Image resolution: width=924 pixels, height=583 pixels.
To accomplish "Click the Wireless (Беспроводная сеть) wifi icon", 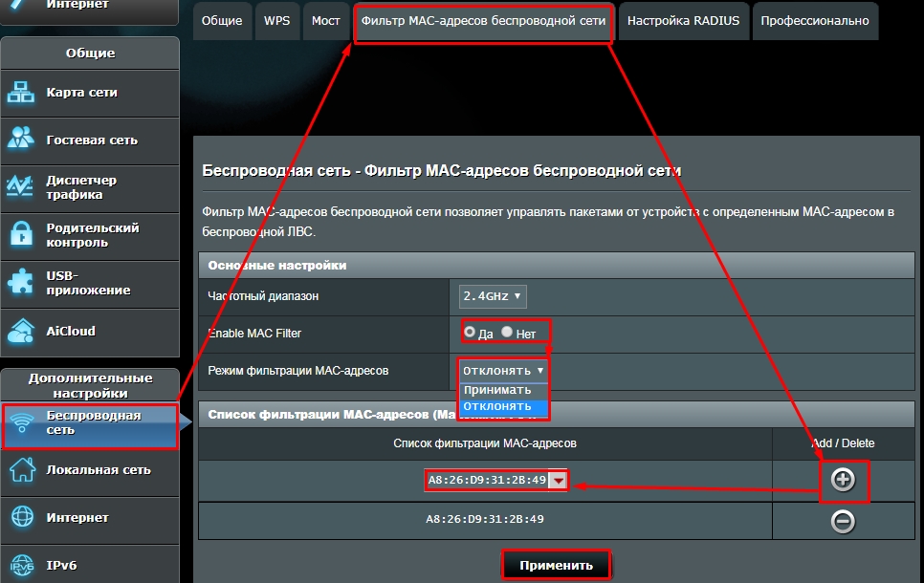I will coord(22,422).
